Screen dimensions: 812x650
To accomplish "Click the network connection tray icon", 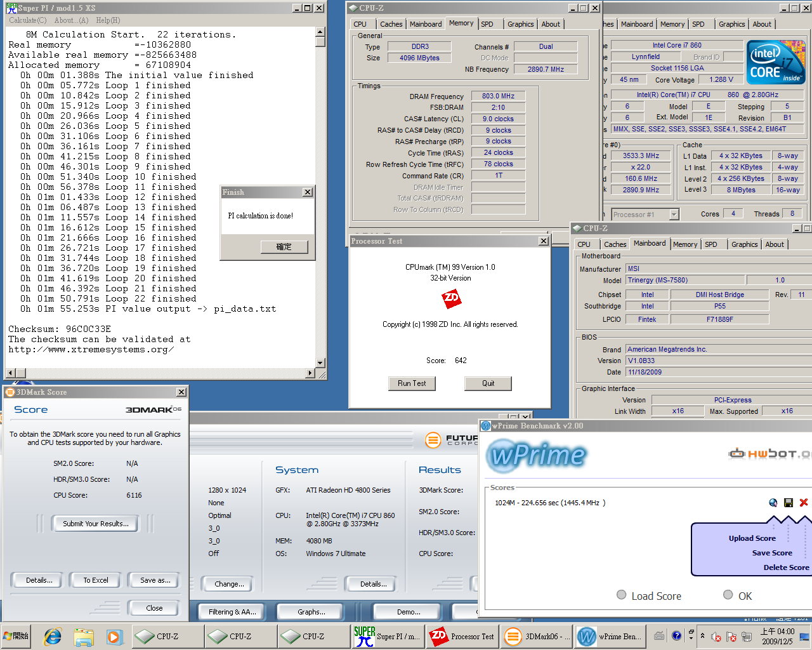I will click(747, 636).
